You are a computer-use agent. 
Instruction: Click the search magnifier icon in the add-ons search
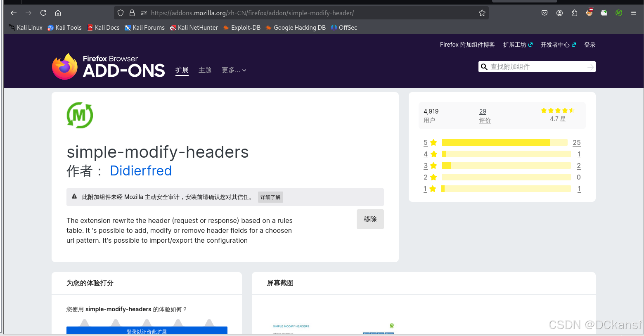[x=484, y=67]
